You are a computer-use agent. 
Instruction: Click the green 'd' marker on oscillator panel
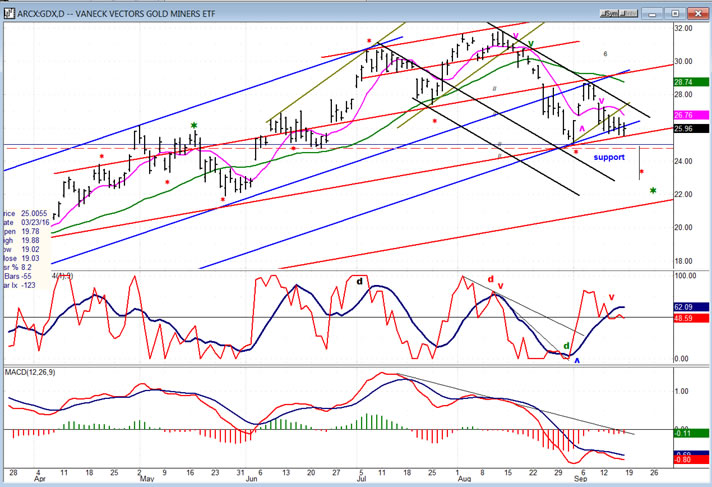pyautogui.click(x=566, y=346)
